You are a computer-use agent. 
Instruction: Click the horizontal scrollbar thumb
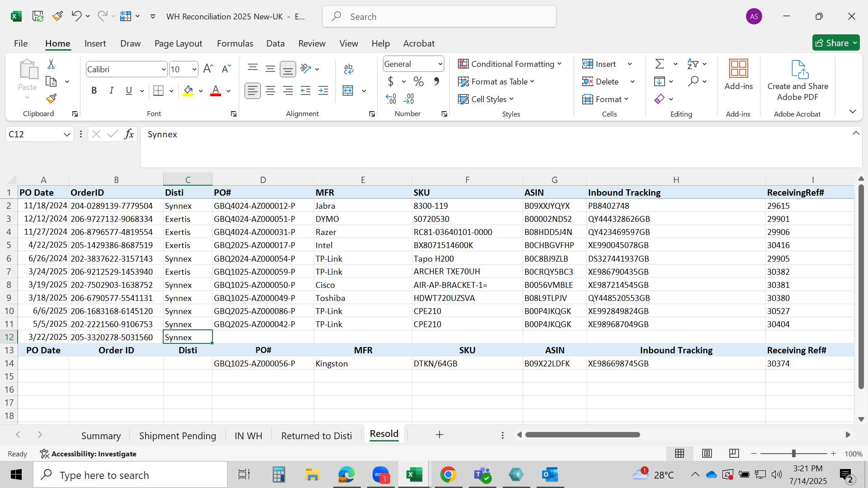click(582, 435)
